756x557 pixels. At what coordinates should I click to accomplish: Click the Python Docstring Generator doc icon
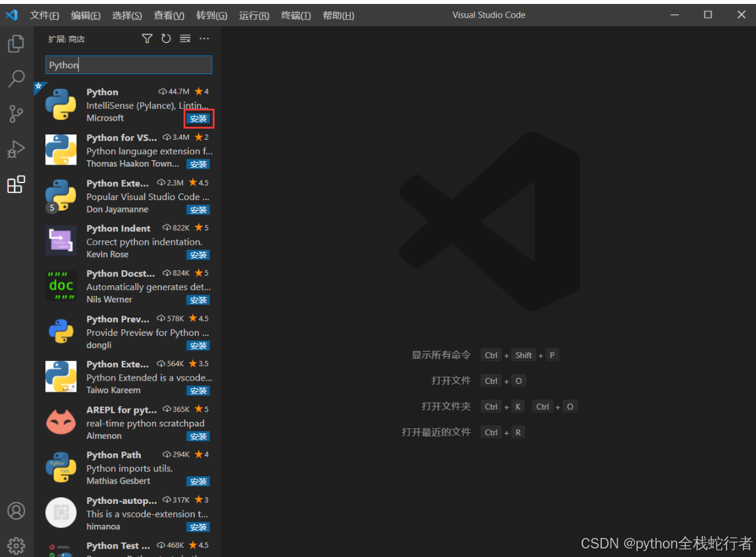[61, 285]
